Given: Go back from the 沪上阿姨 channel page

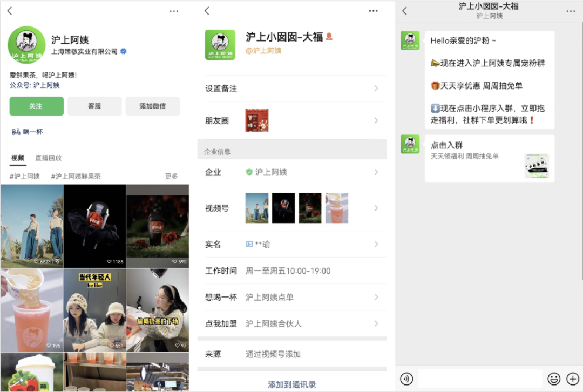Looking at the screenshot, I should [x=10, y=11].
